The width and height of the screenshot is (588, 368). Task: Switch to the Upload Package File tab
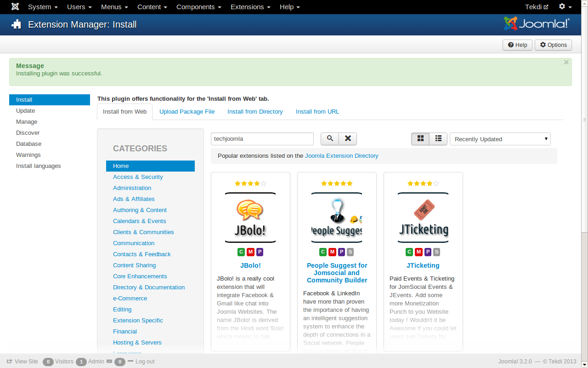(x=187, y=111)
